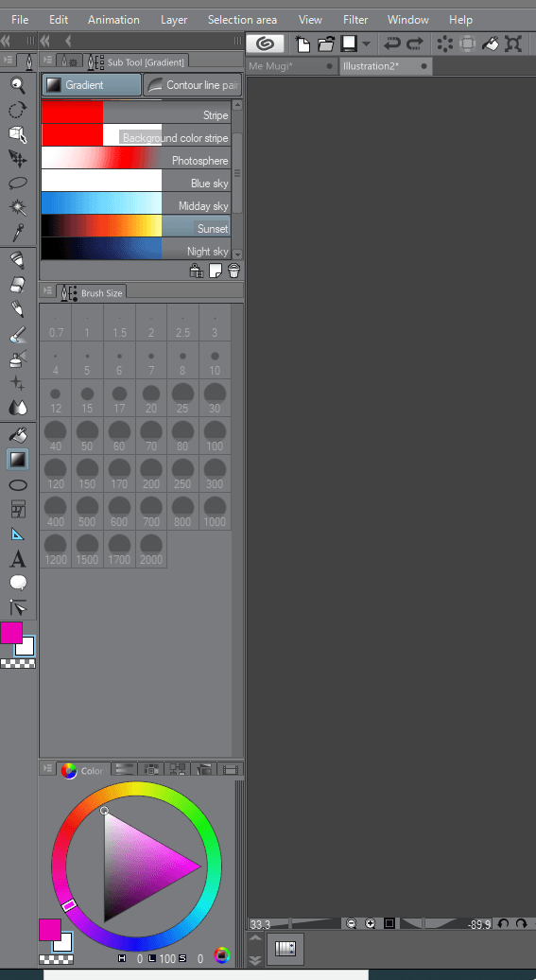The image size is (536, 980).
Task: Click the create sub tool copy icon
Action: (x=216, y=271)
